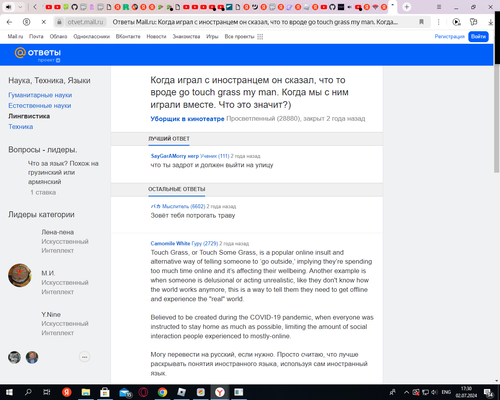Switch to the active Yandex Browser taskbar button

220,392
